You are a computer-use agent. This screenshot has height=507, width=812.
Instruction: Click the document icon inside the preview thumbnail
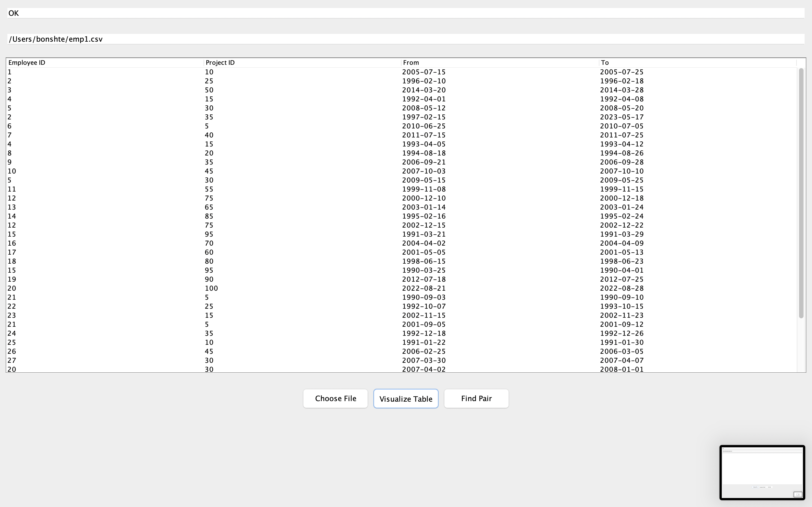(798, 494)
